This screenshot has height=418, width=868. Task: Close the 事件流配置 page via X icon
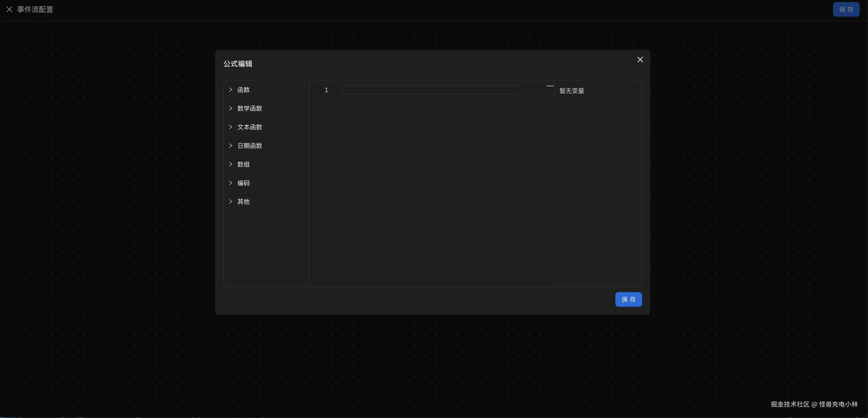click(x=9, y=9)
